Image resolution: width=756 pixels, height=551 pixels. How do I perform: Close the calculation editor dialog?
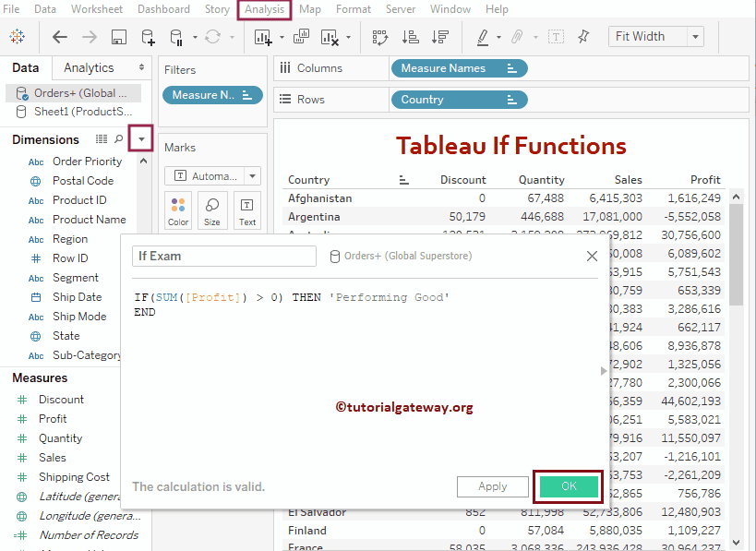tap(592, 256)
